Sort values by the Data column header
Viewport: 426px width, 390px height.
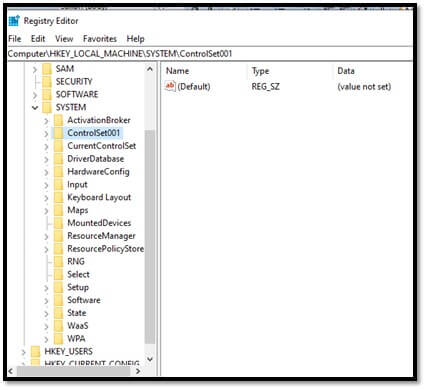[x=346, y=71]
